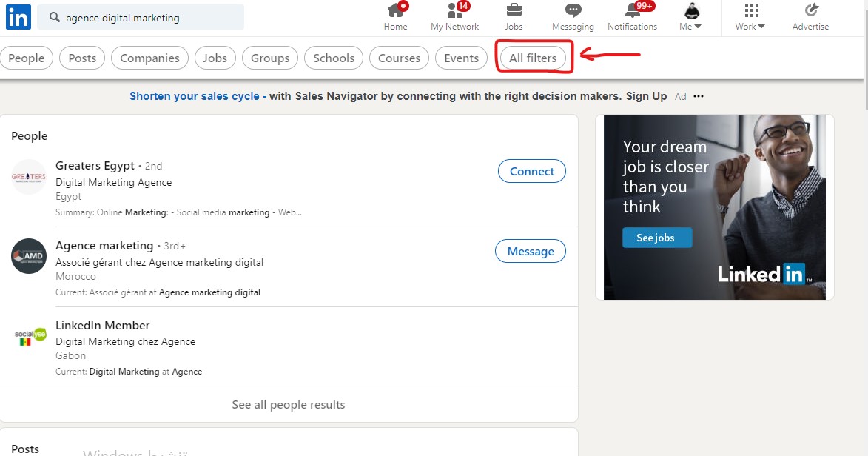Click the Sign Up text in Sales Navigator ad
The image size is (868, 456).
click(646, 96)
